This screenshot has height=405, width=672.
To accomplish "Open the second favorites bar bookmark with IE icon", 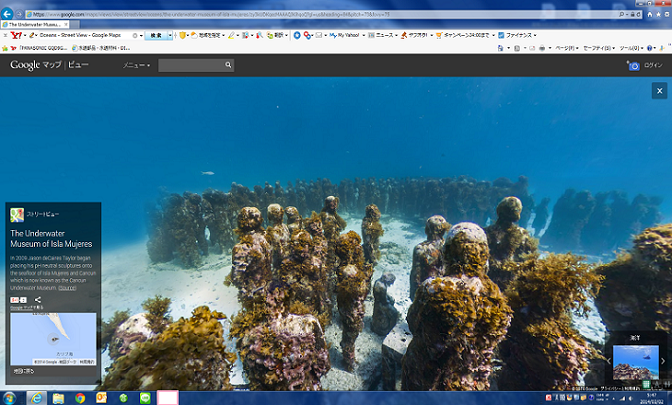I will tap(101, 48).
